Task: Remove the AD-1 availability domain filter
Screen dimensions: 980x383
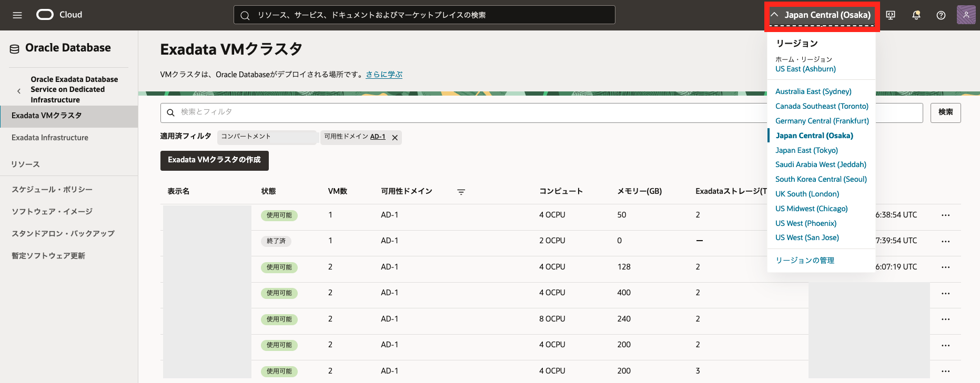Action: point(395,138)
